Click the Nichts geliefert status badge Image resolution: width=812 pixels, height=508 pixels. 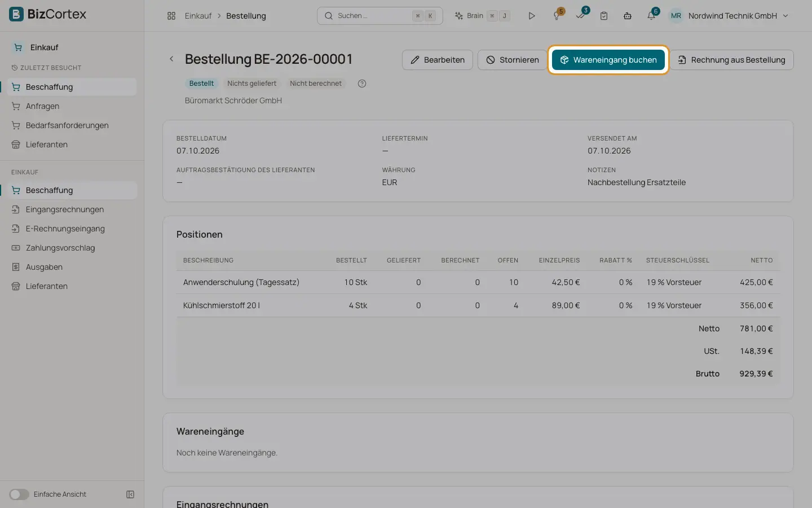coord(251,84)
